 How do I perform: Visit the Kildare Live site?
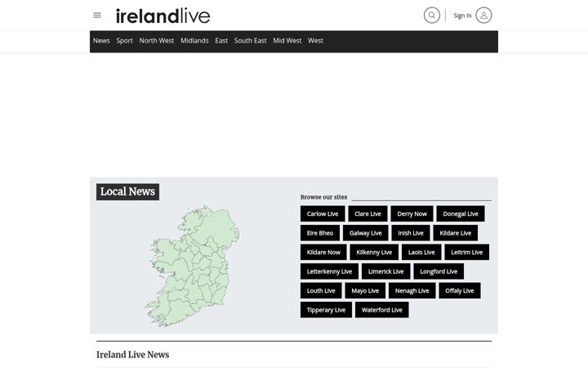(455, 233)
